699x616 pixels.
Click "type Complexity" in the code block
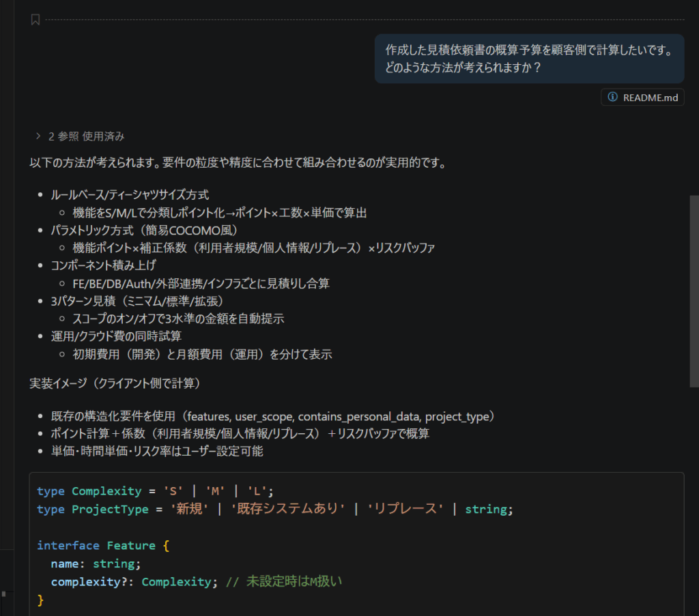[x=89, y=491]
